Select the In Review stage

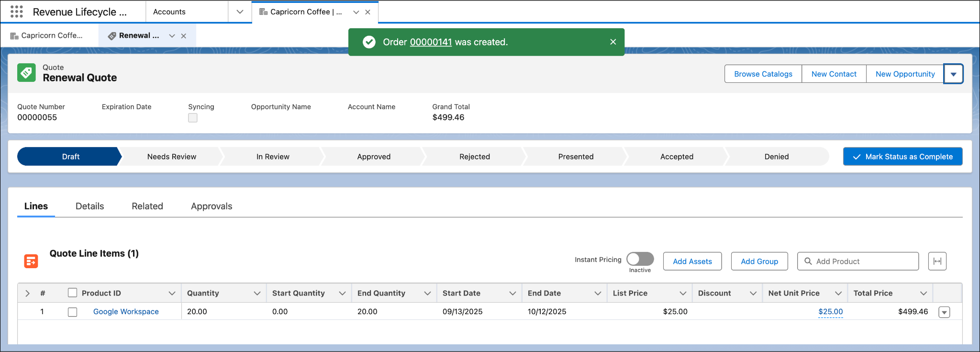pyautogui.click(x=273, y=157)
